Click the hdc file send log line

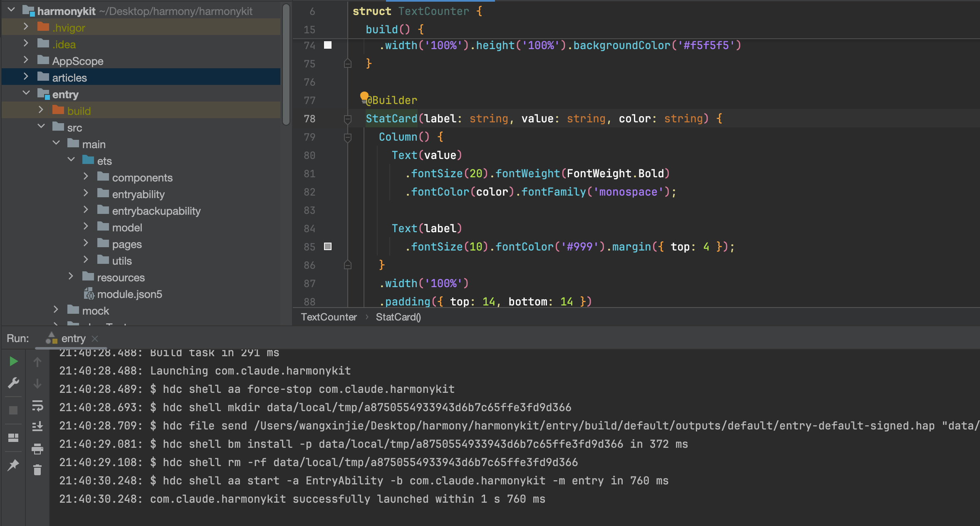click(x=519, y=426)
